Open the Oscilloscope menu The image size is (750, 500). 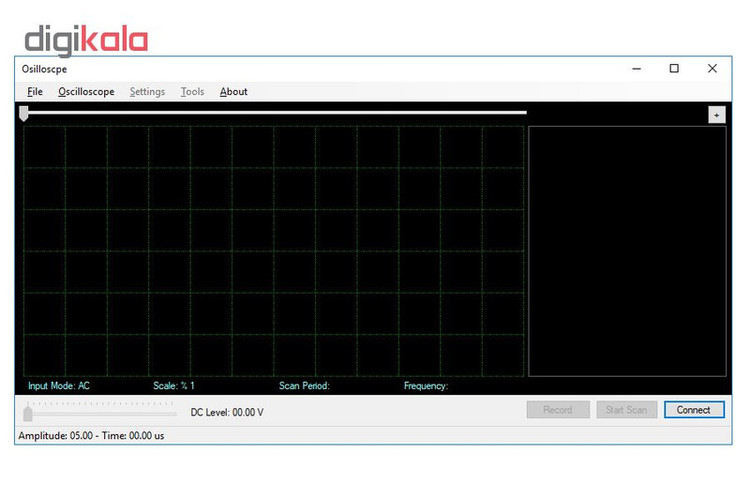pos(86,91)
